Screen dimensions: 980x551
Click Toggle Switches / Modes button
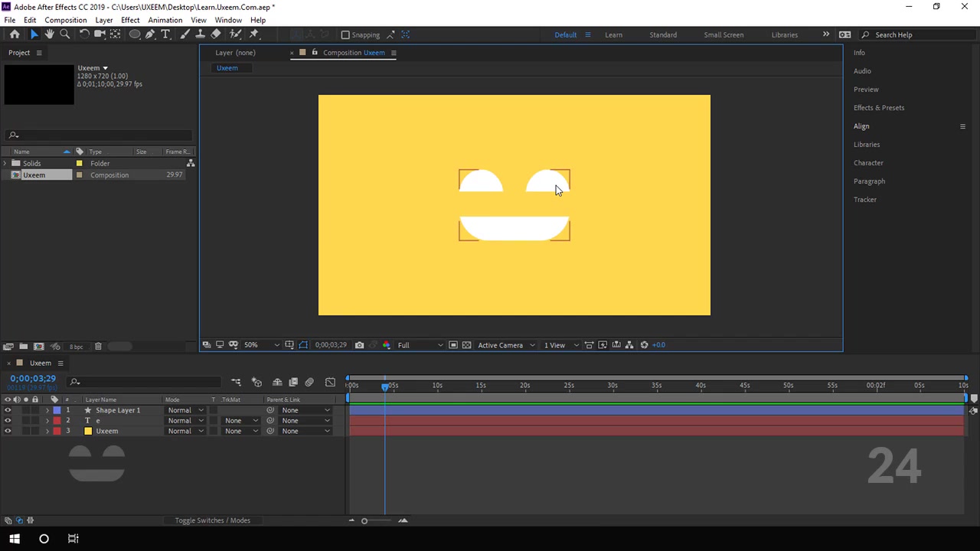(212, 520)
